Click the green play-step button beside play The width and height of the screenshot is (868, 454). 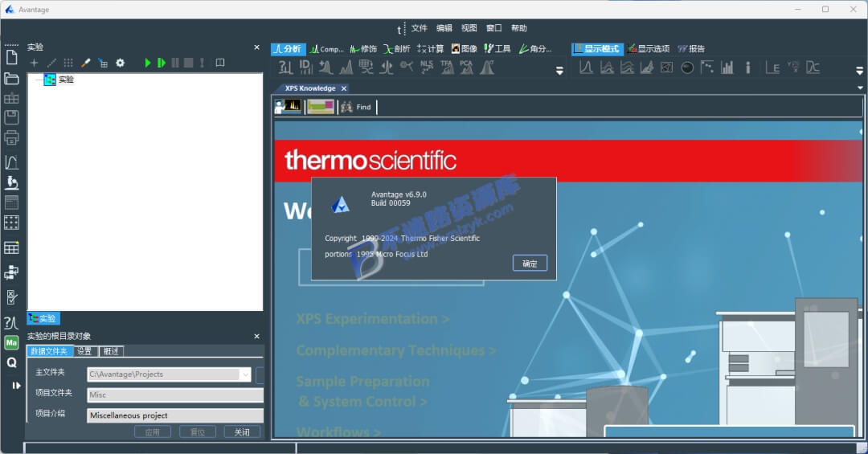click(161, 63)
